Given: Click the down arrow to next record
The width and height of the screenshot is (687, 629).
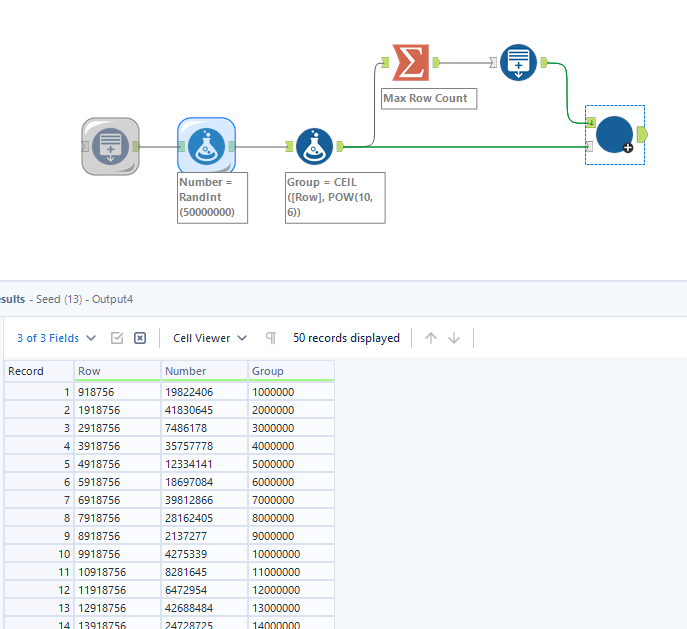Looking at the screenshot, I should pos(454,338).
